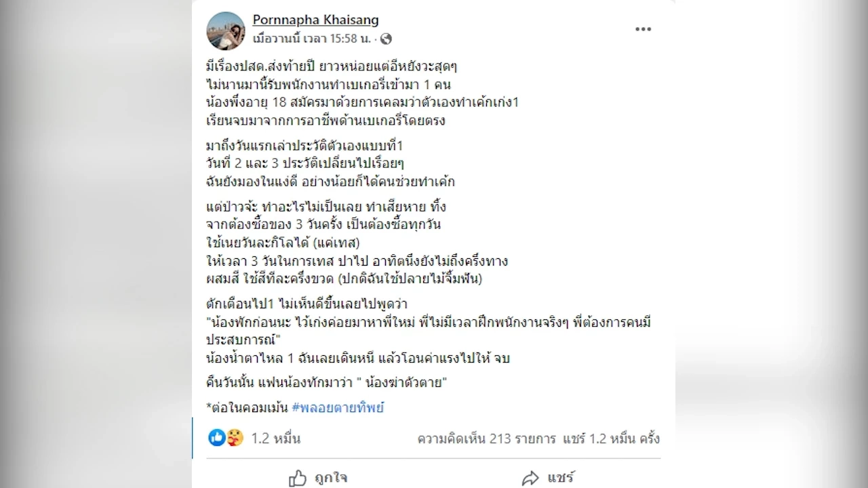Click the shocked-face reaction icon
The height and width of the screenshot is (488, 868).
tap(234, 438)
